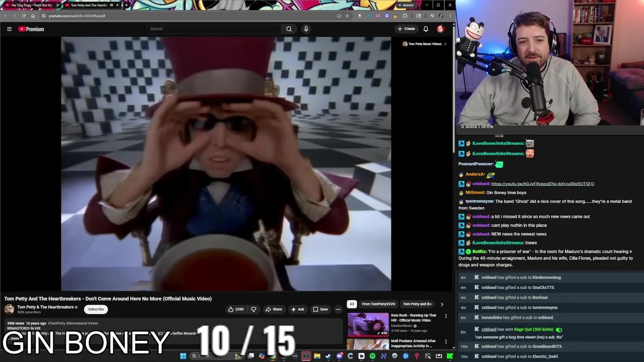This screenshot has height=362, width=644.
Task: Show more filter chips with right arrow
Action: (442, 304)
